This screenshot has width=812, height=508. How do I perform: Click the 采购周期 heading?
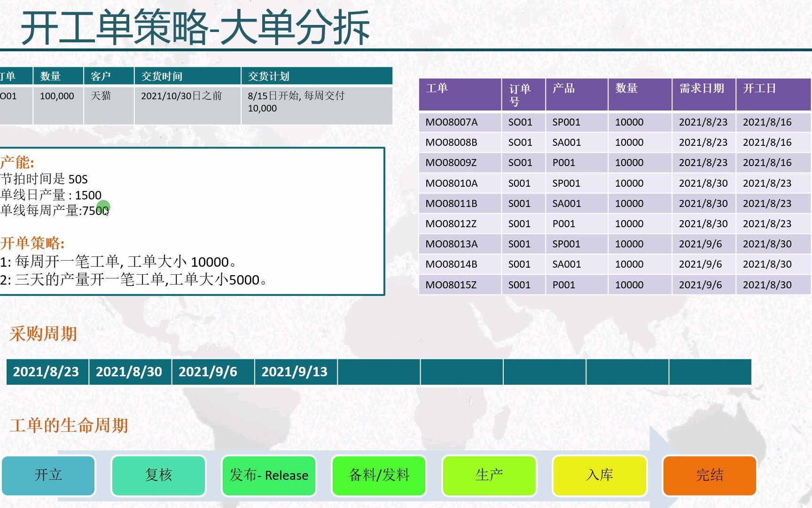43,334
